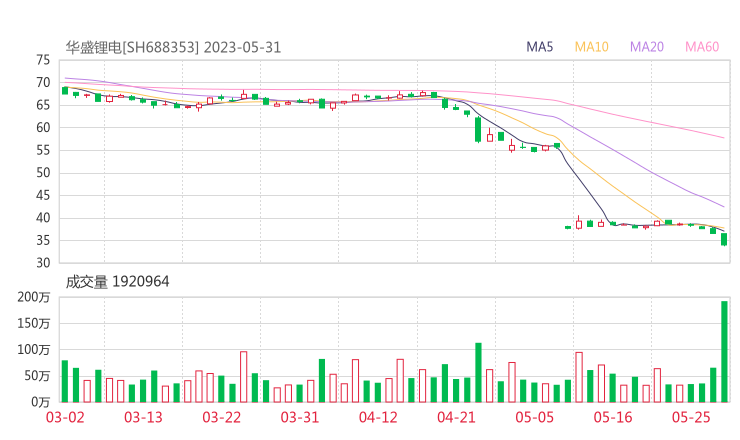Click the MA20 legend label
The image size is (740, 440).
click(647, 47)
